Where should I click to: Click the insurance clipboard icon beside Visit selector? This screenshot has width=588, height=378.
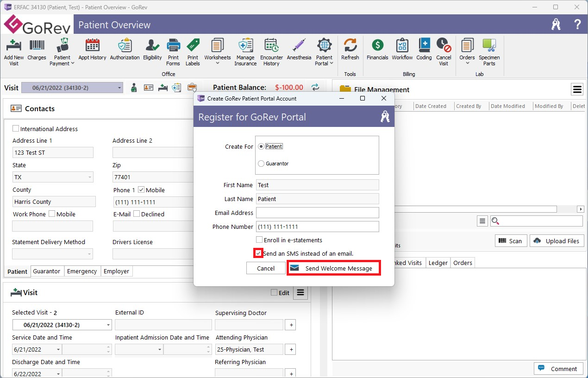[176, 88]
